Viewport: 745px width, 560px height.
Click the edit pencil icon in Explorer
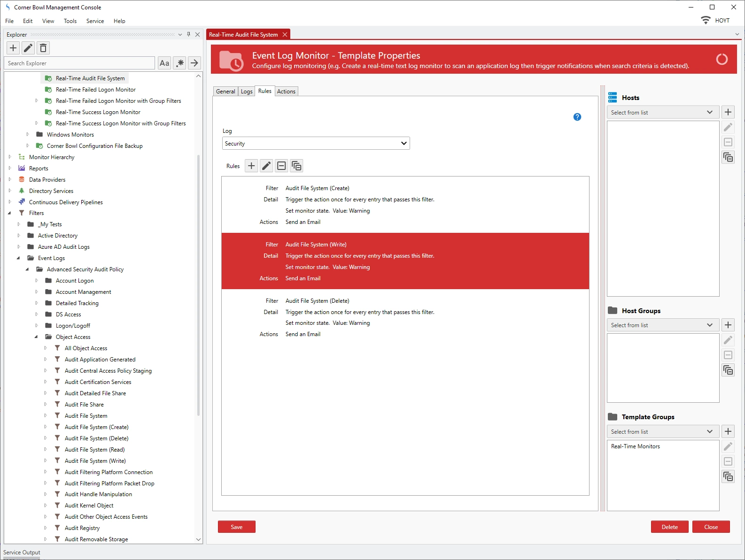pos(28,48)
